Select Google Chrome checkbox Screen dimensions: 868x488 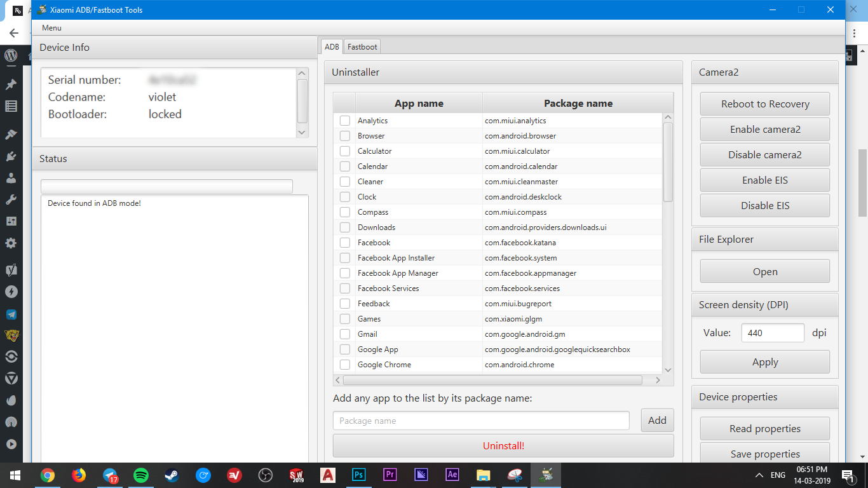click(x=344, y=365)
